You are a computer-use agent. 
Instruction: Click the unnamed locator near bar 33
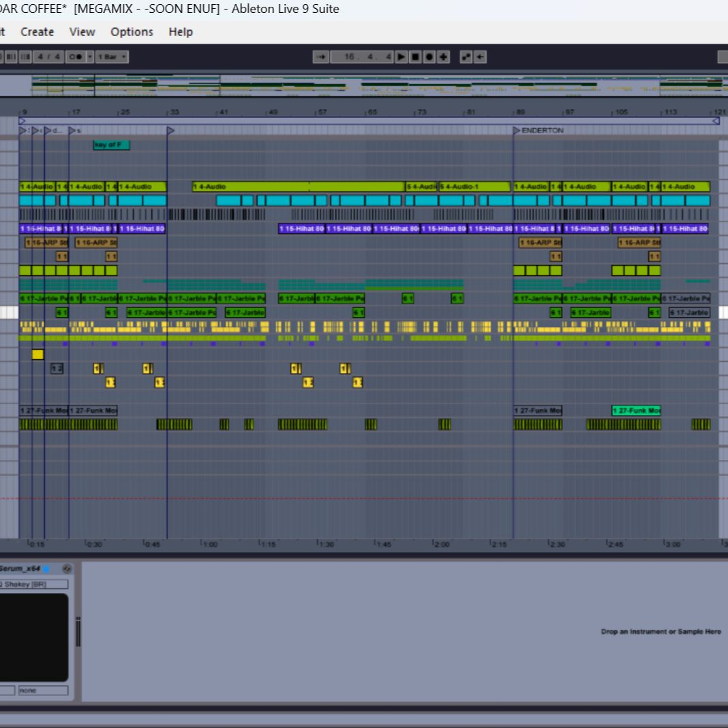coord(170,130)
